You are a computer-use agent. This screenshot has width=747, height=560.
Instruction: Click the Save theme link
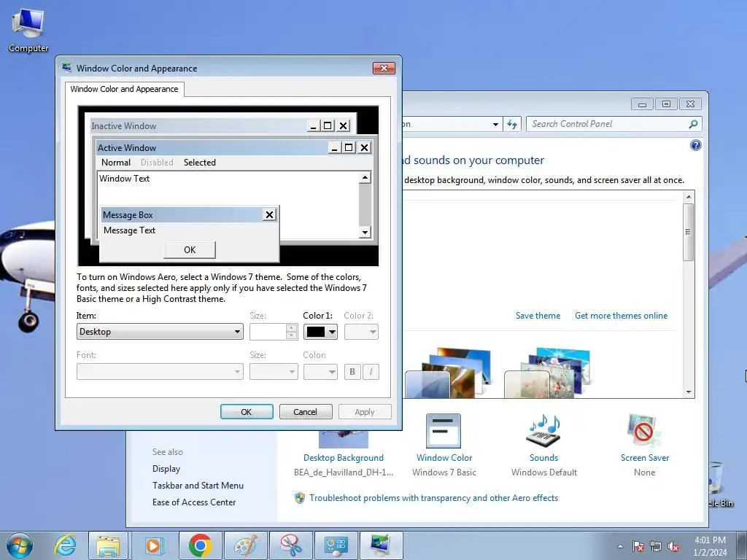pos(538,315)
